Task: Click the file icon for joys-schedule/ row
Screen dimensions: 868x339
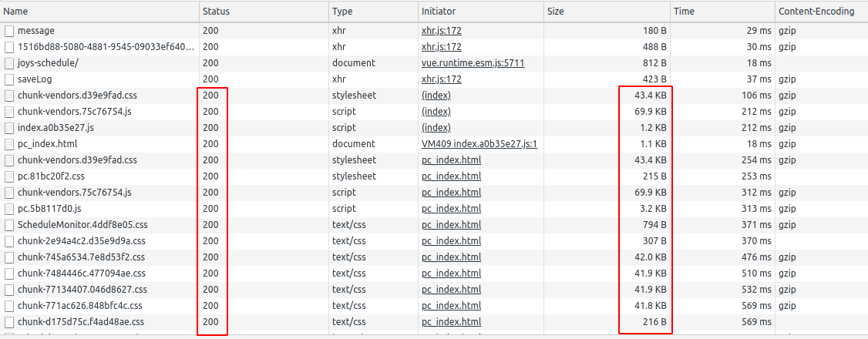Action: coord(9,63)
